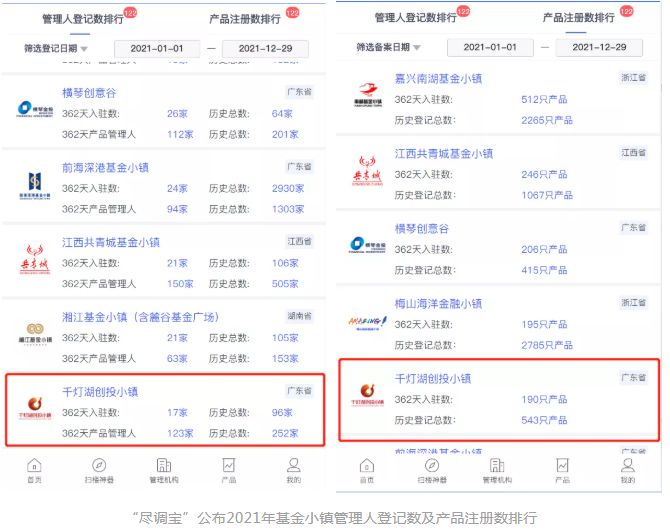670x532 pixels.
Task: Click 共青城 logo beside 246只产品
Action: coord(367,170)
